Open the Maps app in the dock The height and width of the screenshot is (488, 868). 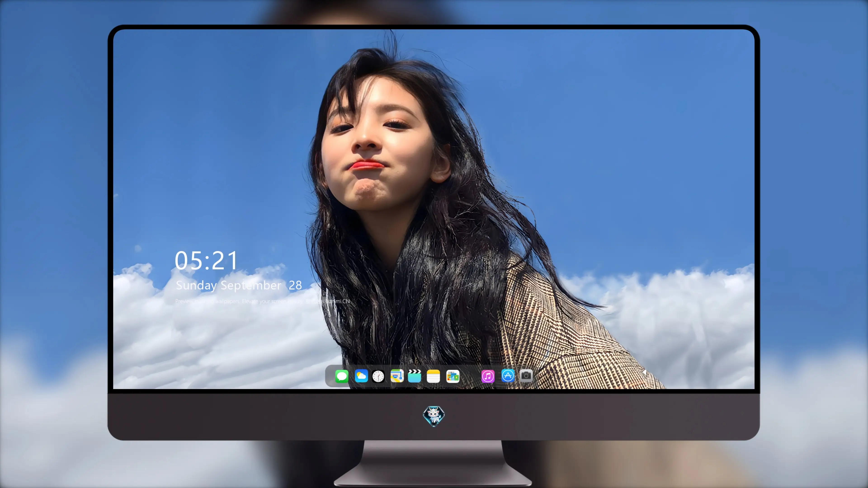pos(397,376)
